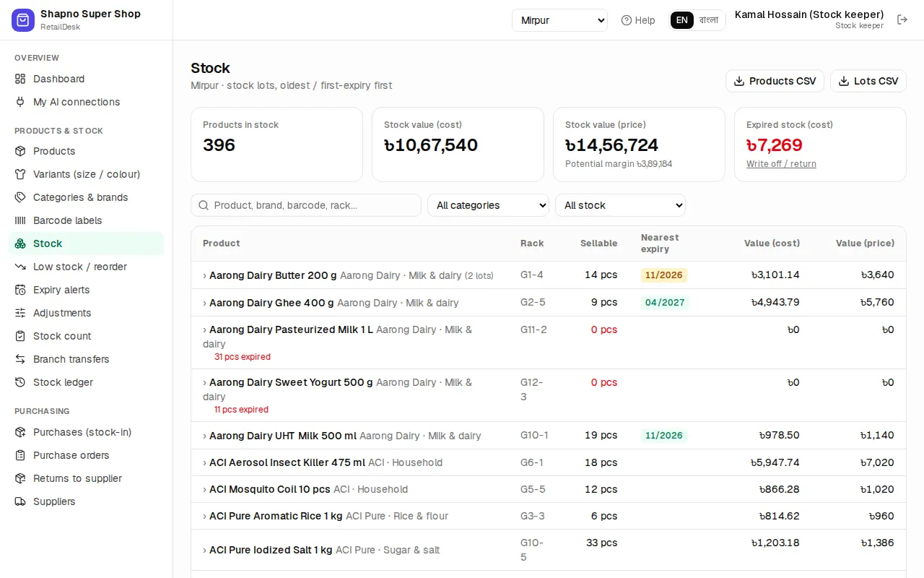Click the Dashboard grid icon
The height and width of the screenshot is (578, 924).
point(20,79)
